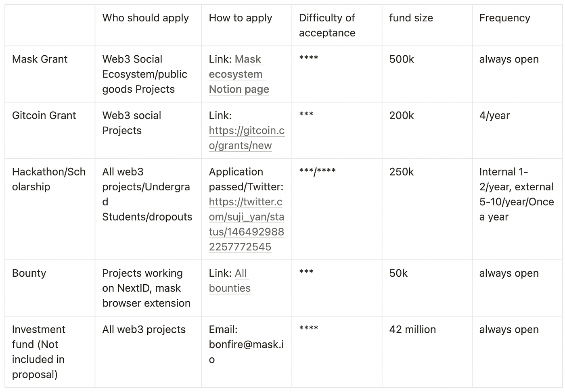565x392 pixels.
Task: Click the 42 million fund size cell
Action: point(412,329)
